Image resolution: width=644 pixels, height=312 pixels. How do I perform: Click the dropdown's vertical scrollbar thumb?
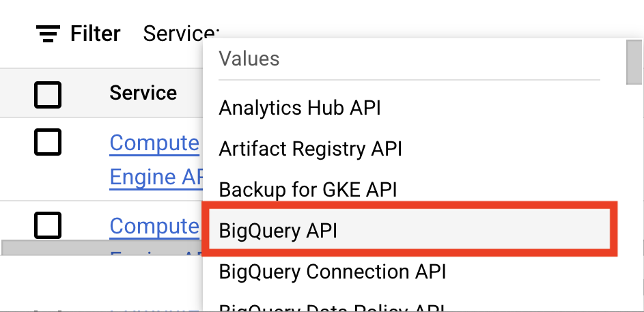[633, 61]
